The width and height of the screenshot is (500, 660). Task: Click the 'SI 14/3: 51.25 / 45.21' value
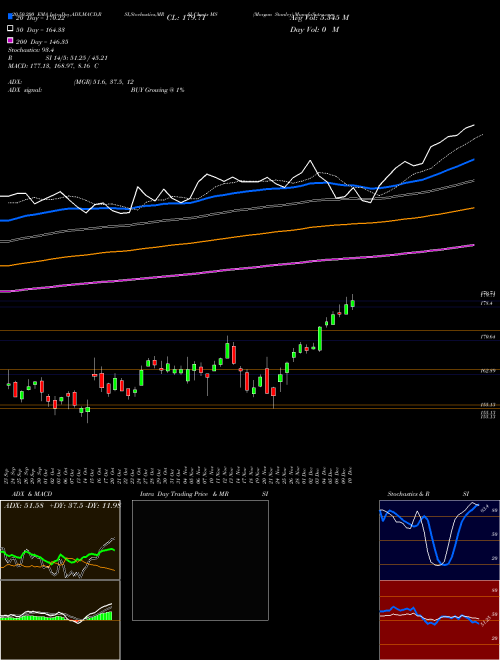click(x=79, y=58)
